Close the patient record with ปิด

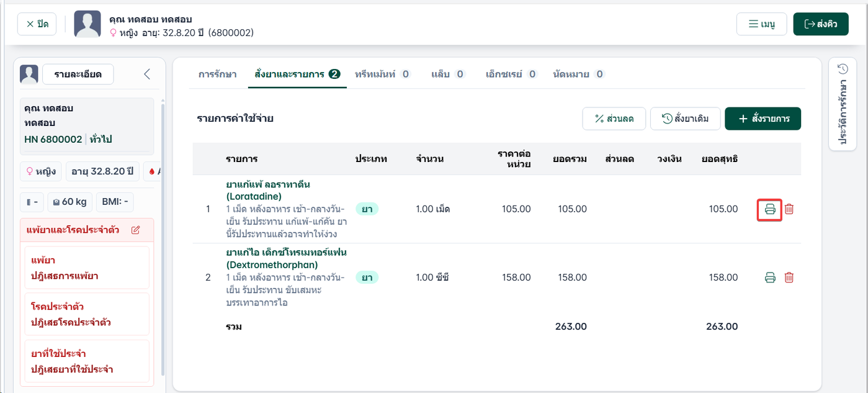[x=37, y=24]
